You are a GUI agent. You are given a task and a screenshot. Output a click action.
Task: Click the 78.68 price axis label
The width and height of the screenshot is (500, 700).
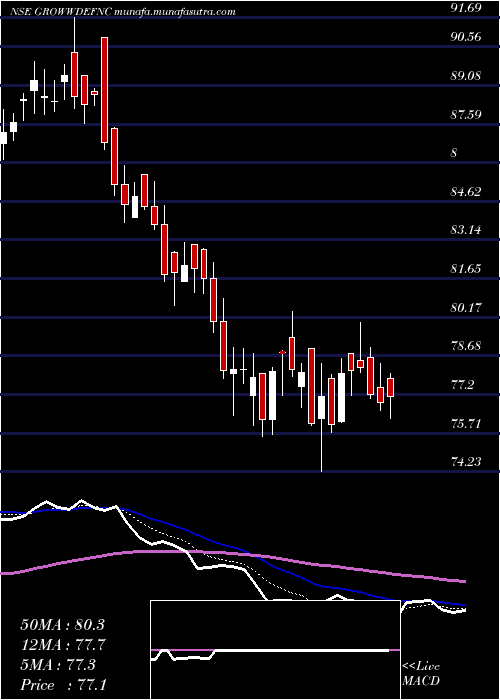(466, 346)
